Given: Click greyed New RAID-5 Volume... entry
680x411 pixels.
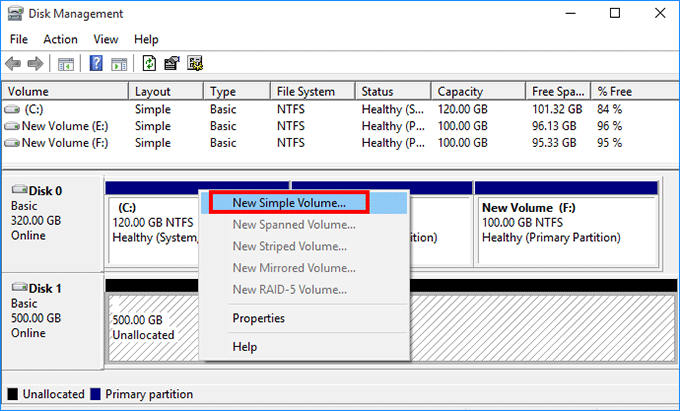Looking at the screenshot, I should pyautogui.click(x=304, y=290).
